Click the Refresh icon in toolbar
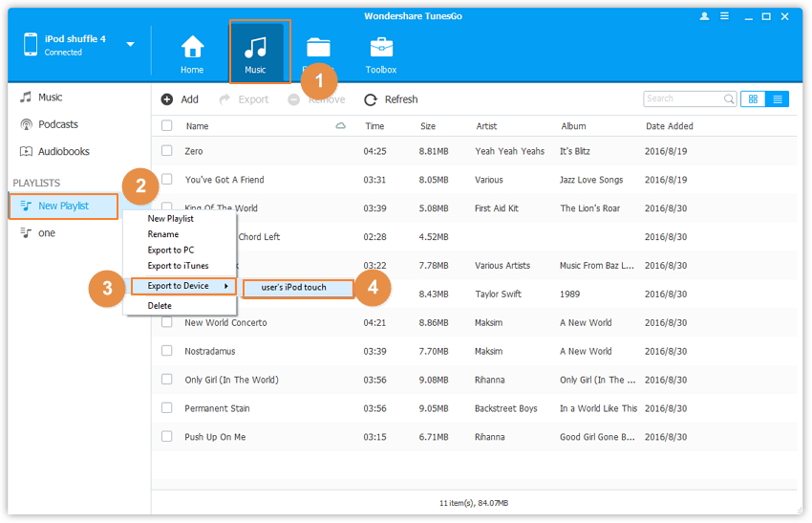 [x=371, y=99]
